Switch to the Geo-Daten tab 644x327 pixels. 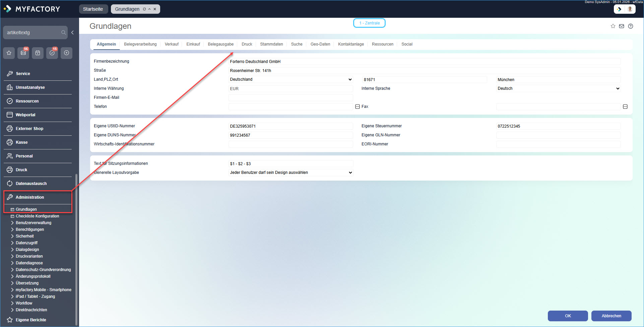[320, 44]
